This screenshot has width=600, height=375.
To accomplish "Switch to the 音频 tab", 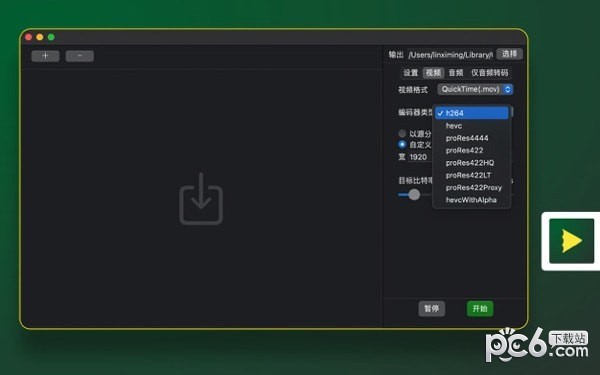I will [x=456, y=73].
